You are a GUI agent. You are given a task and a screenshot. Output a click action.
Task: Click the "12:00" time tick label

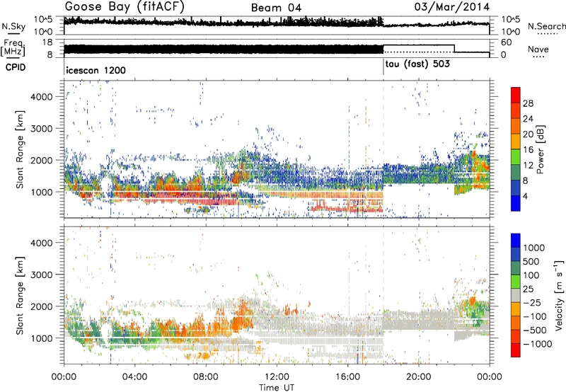tap(277, 377)
